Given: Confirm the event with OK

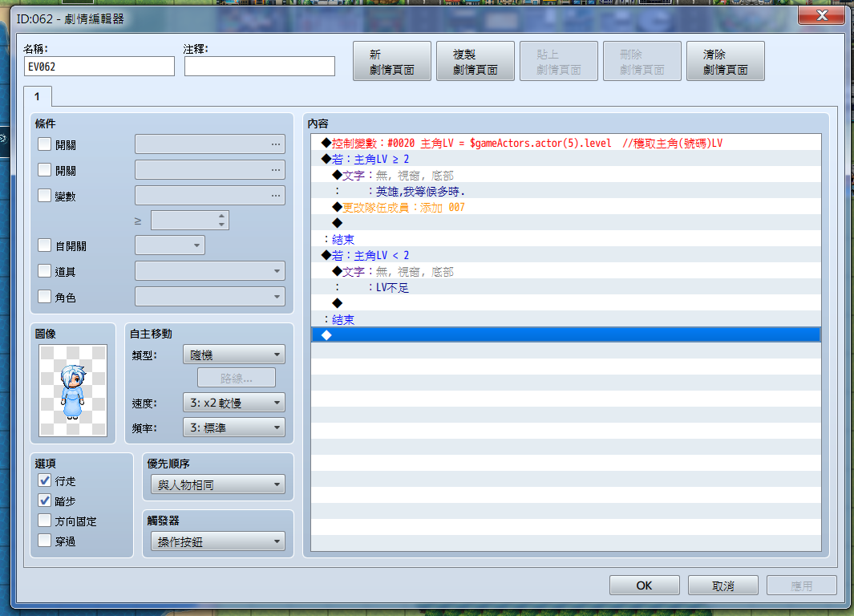Looking at the screenshot, I should pos(645,586).
